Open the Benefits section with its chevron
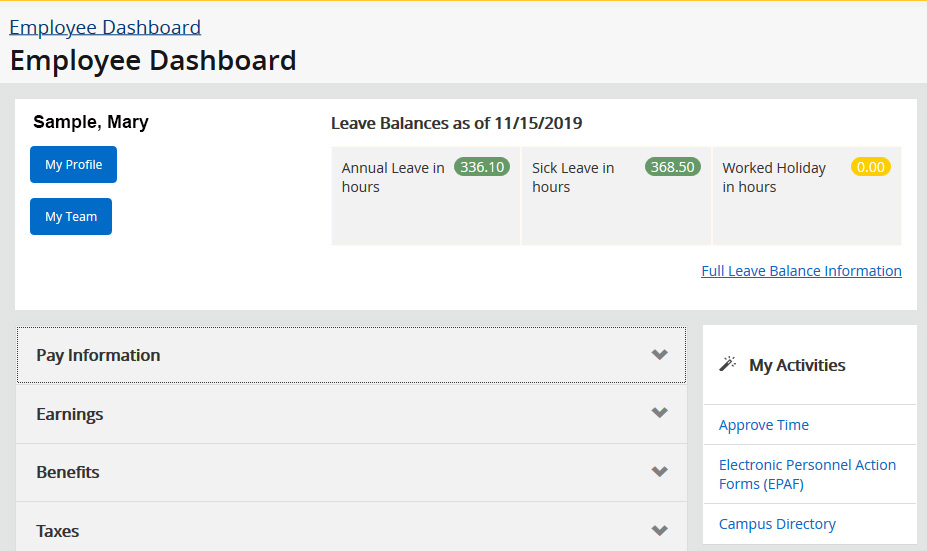 point(659,472)
